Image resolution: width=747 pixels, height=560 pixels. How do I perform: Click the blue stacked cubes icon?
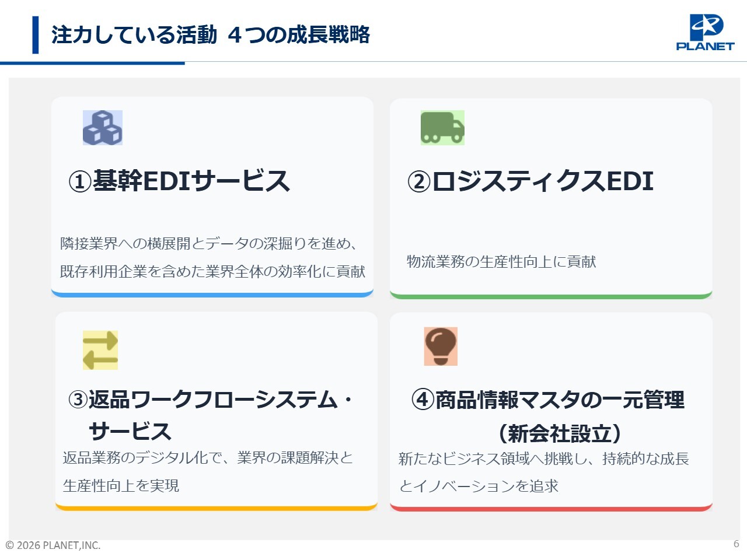coord(103,128)
